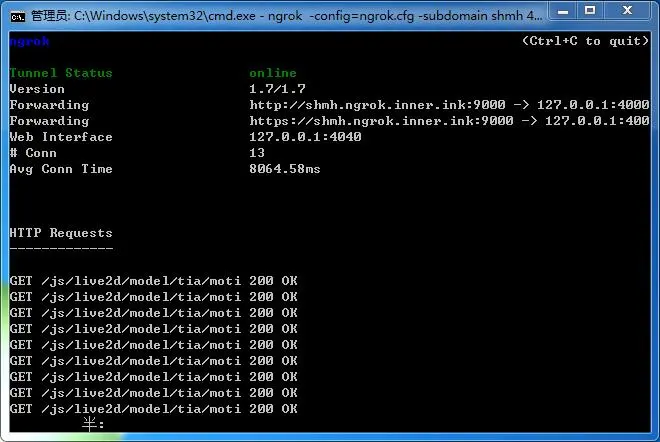This screenshot has height=442, width=660.
Task: Click the 'HTTP Requests' heading
Action: coord(61,233)
